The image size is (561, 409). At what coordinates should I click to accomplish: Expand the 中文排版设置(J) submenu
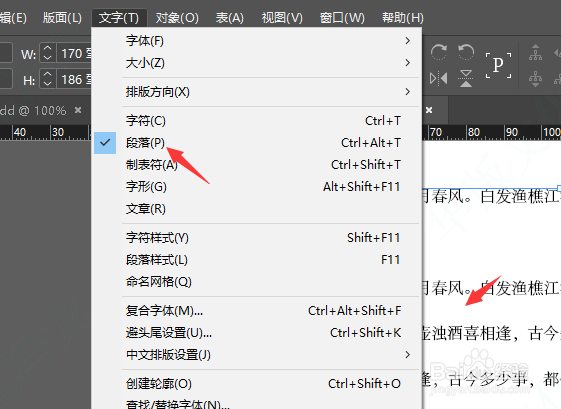257,355
